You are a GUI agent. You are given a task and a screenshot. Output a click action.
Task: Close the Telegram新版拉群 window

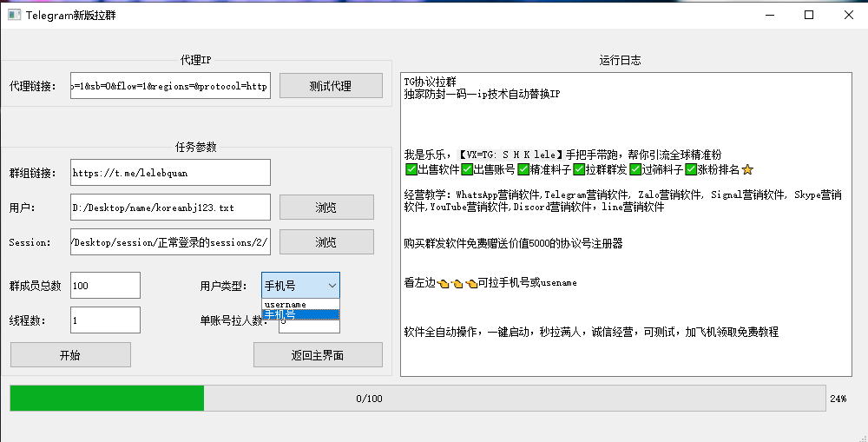point(848,15)
